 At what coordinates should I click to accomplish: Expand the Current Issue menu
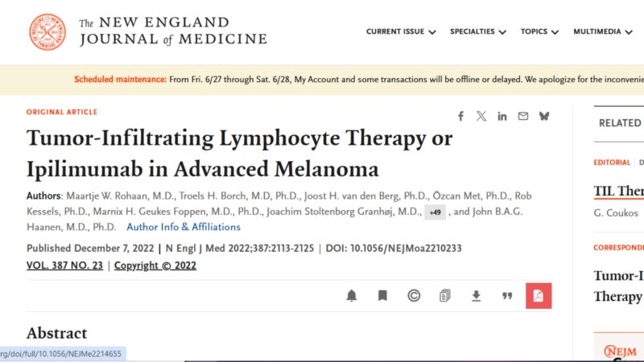[x=401, y=31]
